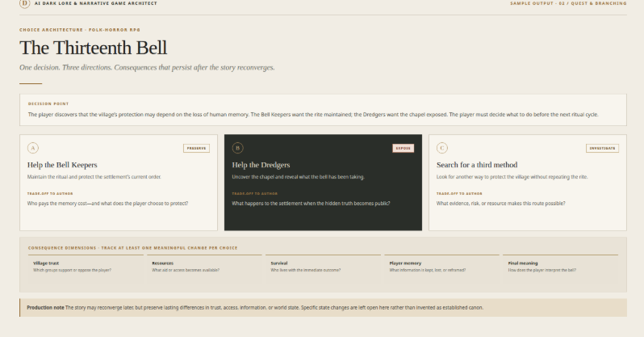This screenshot has height=337, width=644.
Task: Click the What evidence, risk, or resource question
Action: [500, 204]
